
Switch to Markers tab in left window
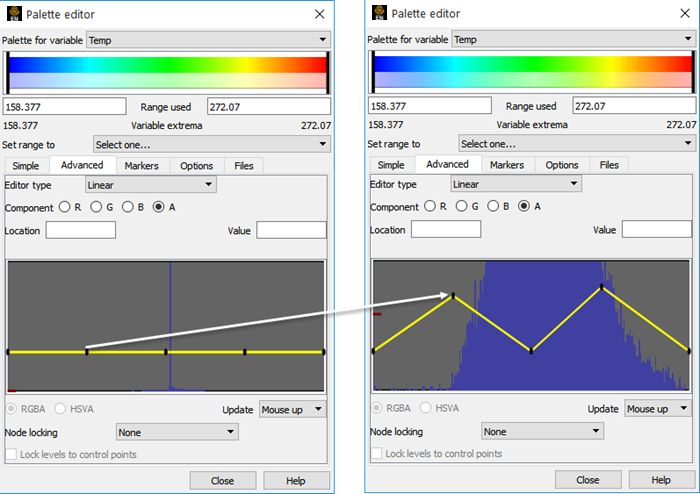pos(142,166)
